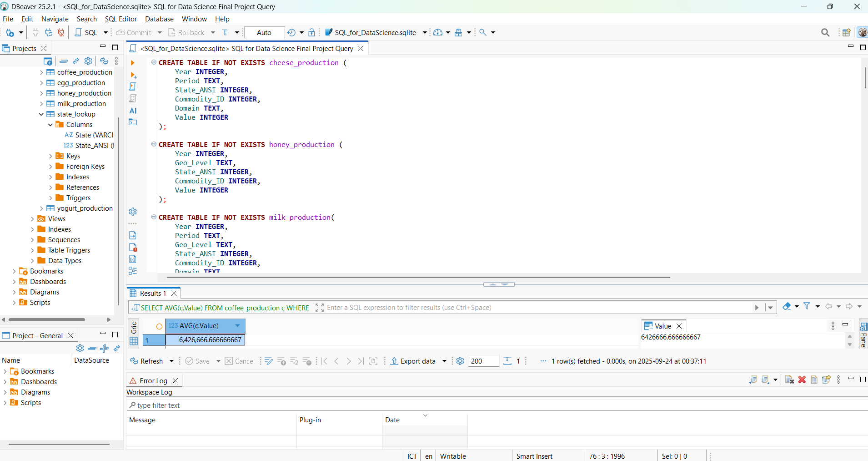This screenshot has width=868, height=461.
Task: Click the results settings gear icon
Action: (x=460, y=361)
